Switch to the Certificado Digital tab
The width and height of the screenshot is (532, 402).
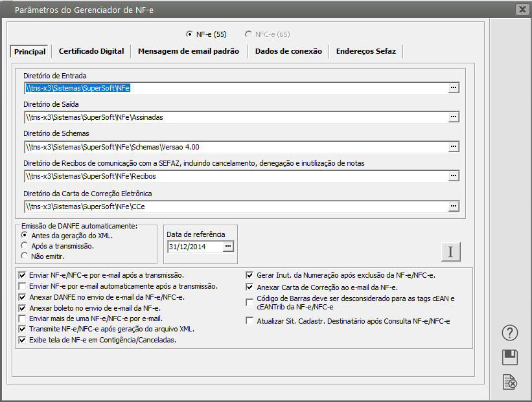tap(91, 51)
